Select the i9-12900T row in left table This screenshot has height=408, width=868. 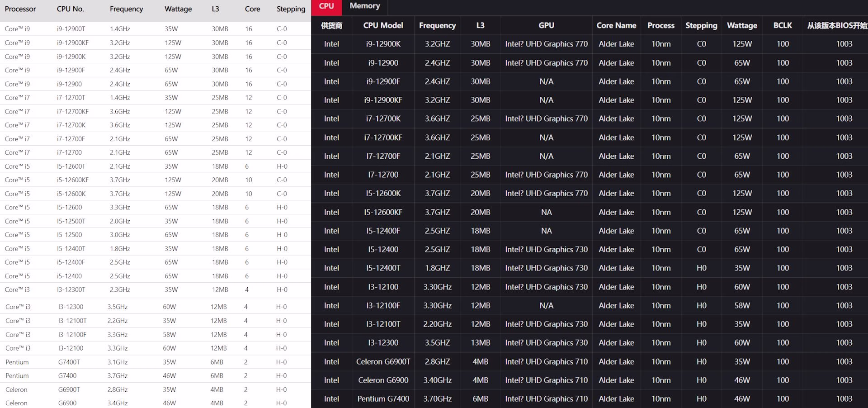(156, 29)
